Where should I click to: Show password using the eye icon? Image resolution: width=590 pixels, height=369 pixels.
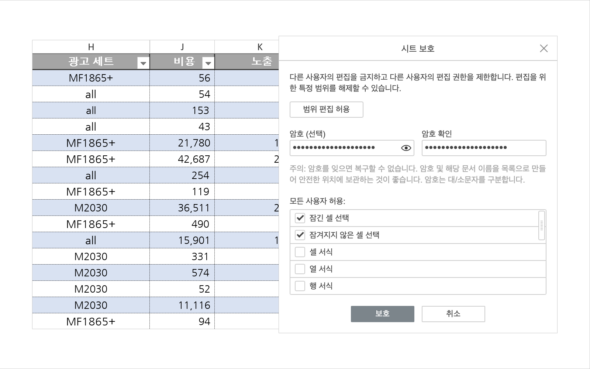tap(406, 148)
